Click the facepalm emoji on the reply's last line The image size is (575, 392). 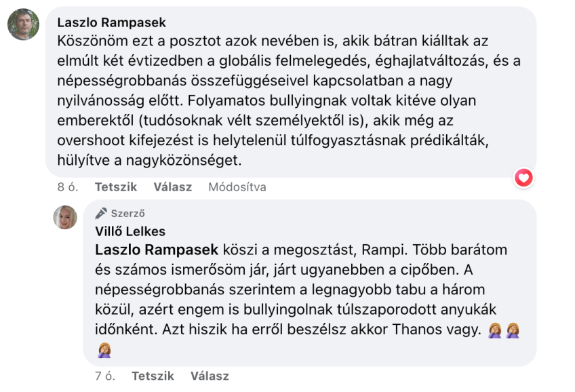[104, 350]
